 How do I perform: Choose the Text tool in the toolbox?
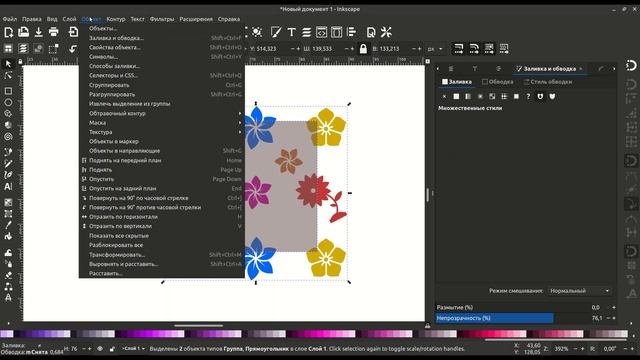point(8,187)
